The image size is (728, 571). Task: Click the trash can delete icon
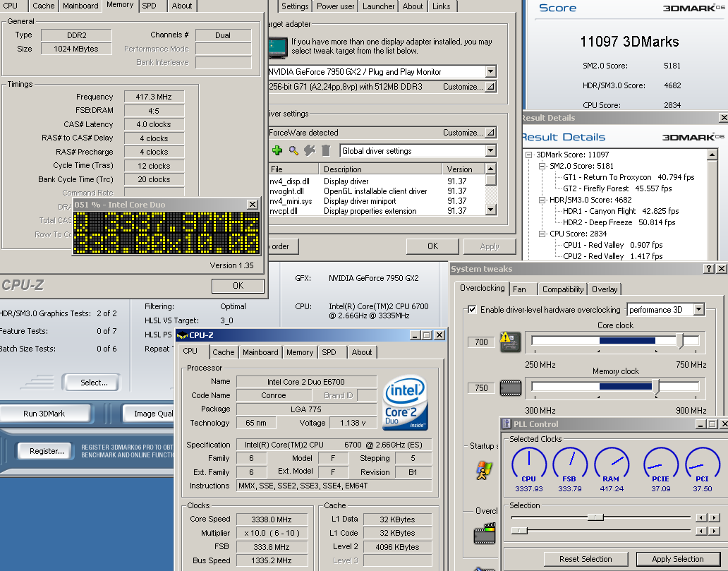point(326,150)
